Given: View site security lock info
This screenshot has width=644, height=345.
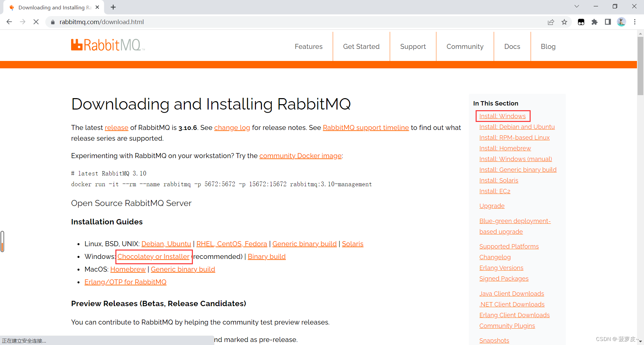Looking at the screenshot, I should point(53,22).
